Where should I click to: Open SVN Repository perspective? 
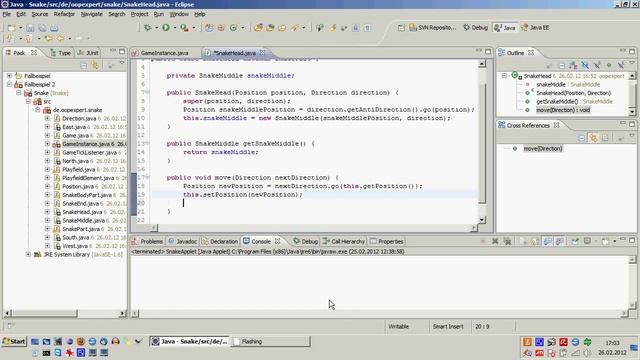click(x=433, y=28)
